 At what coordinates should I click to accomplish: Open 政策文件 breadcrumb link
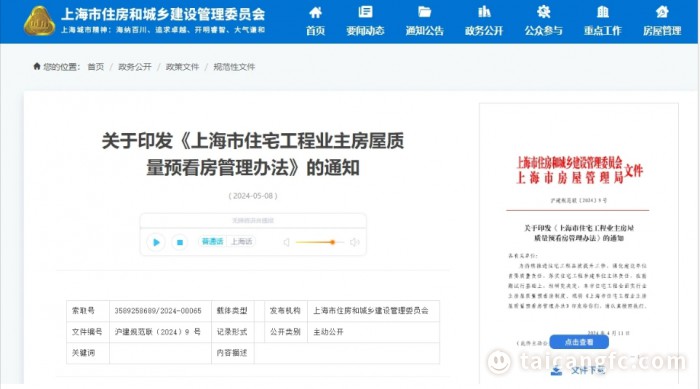pyautogui.click(x=182, y=67)
